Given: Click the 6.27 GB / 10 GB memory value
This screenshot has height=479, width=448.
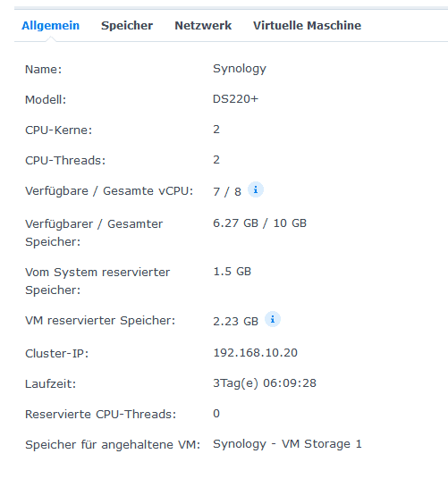Looking at the screenshot, I should tap(259, 223).
